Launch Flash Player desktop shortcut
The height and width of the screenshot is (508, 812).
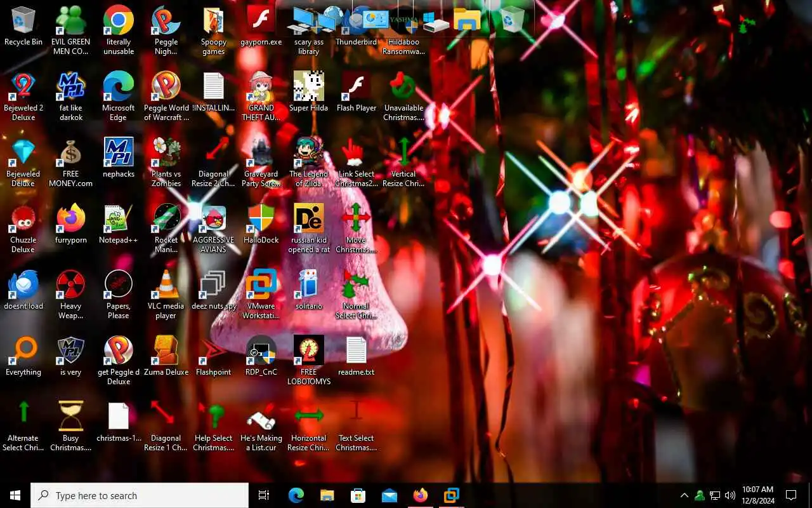click(357, 93)
